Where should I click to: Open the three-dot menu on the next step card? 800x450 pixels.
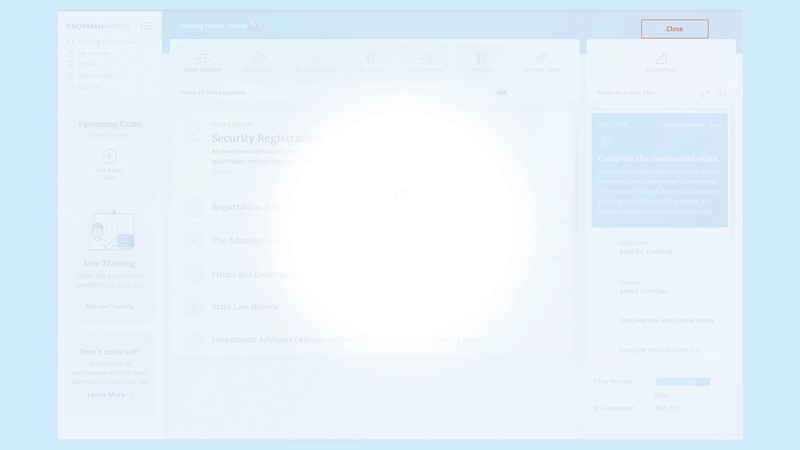(716, 125)
